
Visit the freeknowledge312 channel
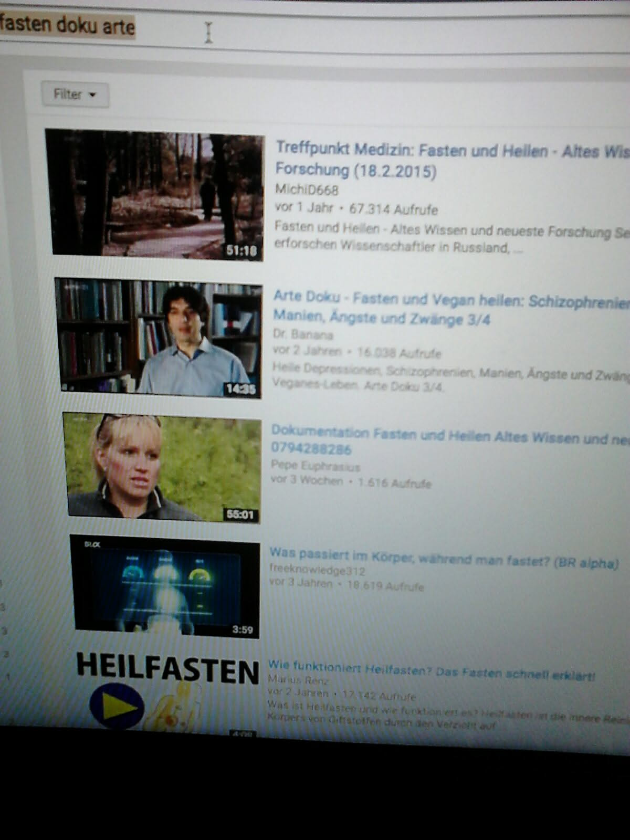click(317, 570)
